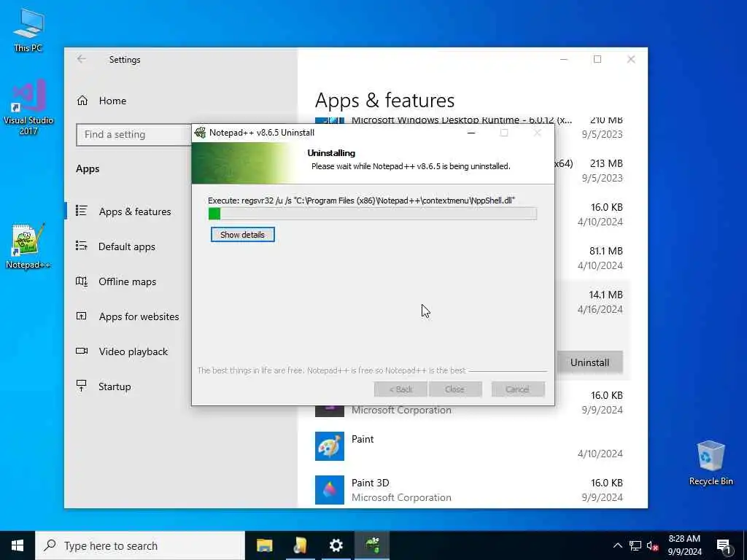Maximize the Settings window

point(597,59)
